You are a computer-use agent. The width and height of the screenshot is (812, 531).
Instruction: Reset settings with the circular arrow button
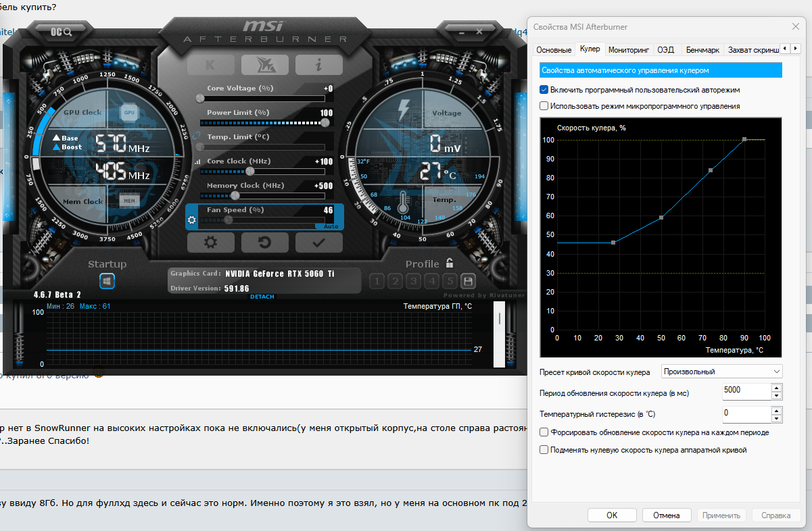pos(264,243)
